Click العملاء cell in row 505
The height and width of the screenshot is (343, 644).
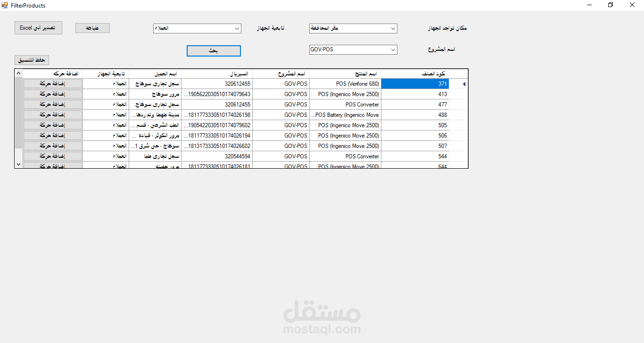point(106,125)
